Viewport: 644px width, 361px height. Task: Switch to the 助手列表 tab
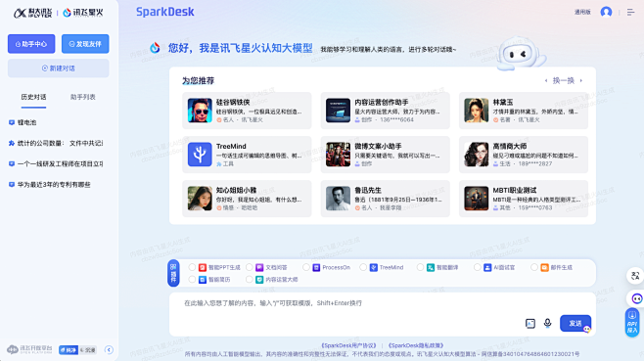tap(82, 97)
